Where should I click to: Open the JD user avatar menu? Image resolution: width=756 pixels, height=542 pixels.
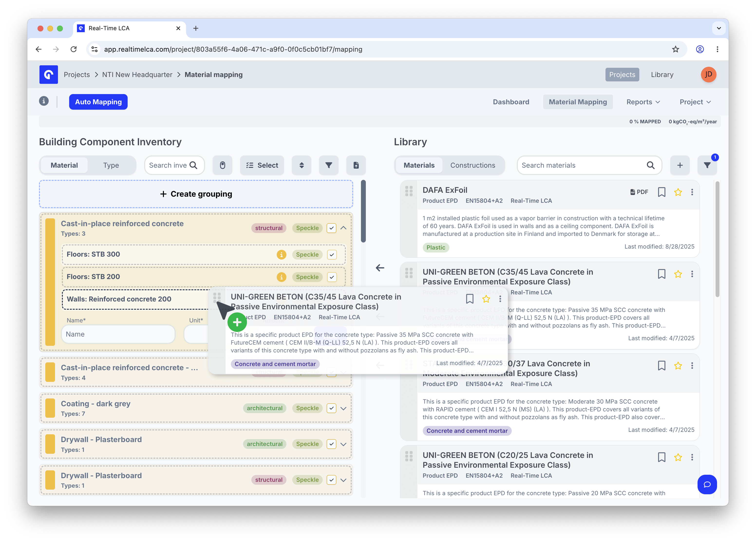708,74
